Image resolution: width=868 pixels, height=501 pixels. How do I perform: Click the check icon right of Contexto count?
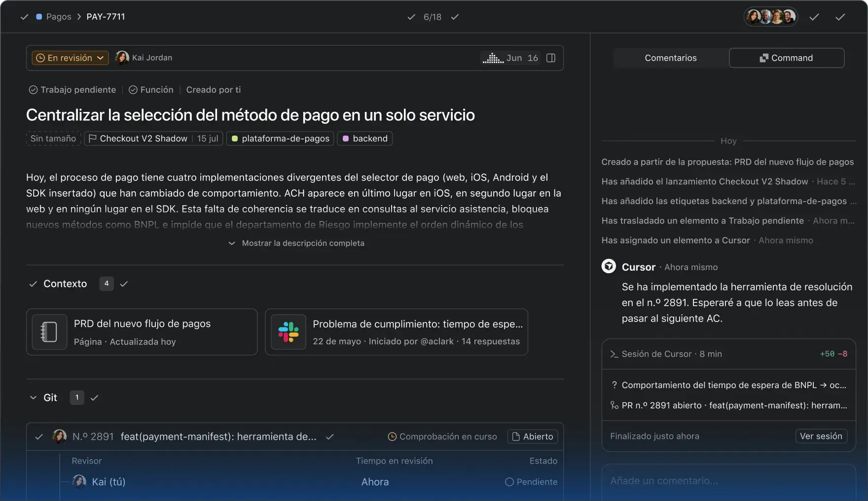pos(124,284)
